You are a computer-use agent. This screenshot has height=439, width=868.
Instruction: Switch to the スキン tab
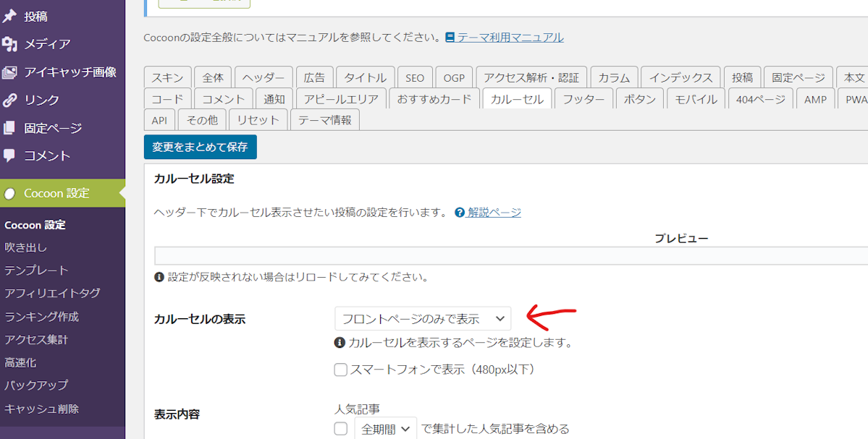pos(167,77)
